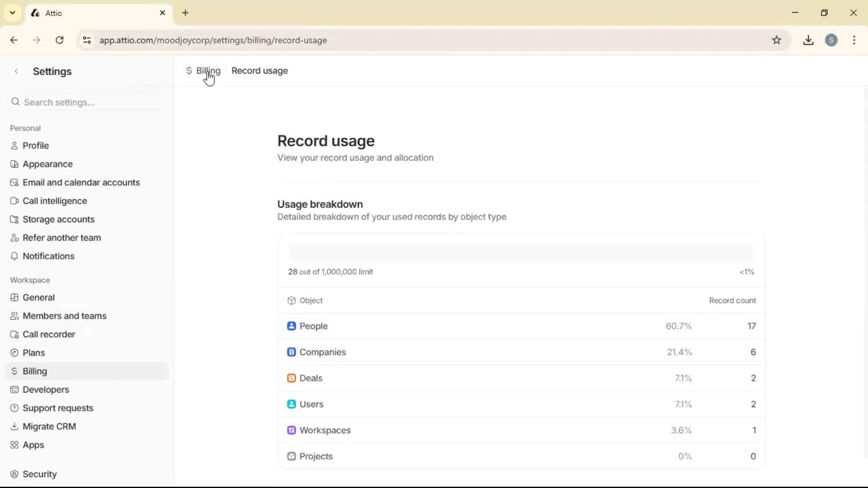868x488 pixels.
Task: Select the Billing breadcrumb tab
Action: tap(208, 70)
